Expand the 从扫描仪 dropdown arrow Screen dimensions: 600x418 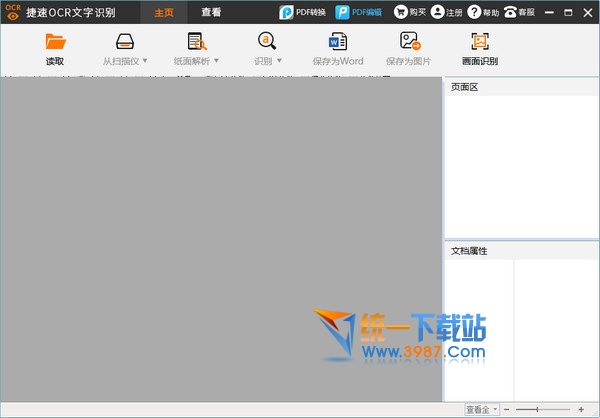pyautogui.click(x=146, y=62)
